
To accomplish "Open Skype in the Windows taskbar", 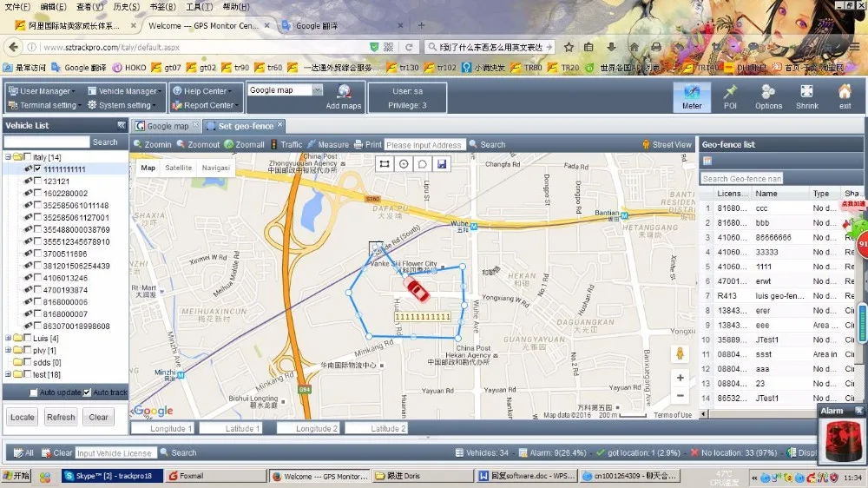I will [x=112, y=476].
